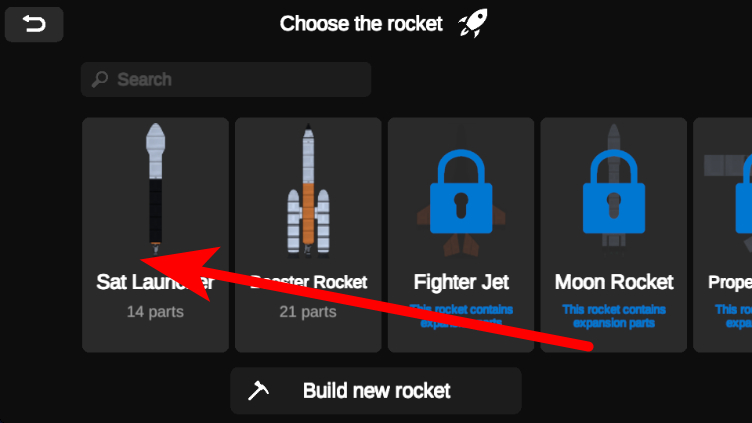
Task: Click the rocket icon beside the title
Action: 473,24
